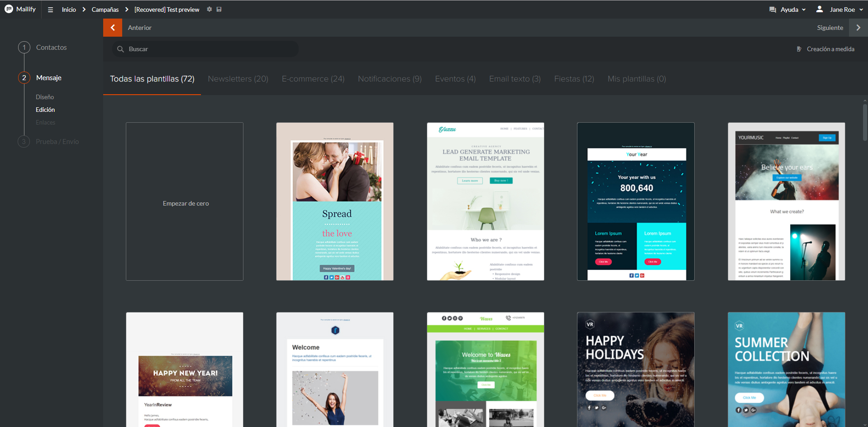Switch to Newsletters (20) tab
868x427 pixels.
coord(238,79)
